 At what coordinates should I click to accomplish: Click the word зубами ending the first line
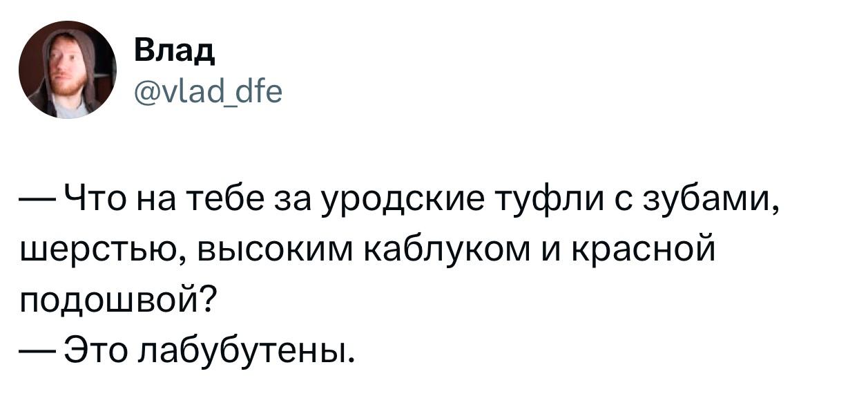[x=712, y=201]
